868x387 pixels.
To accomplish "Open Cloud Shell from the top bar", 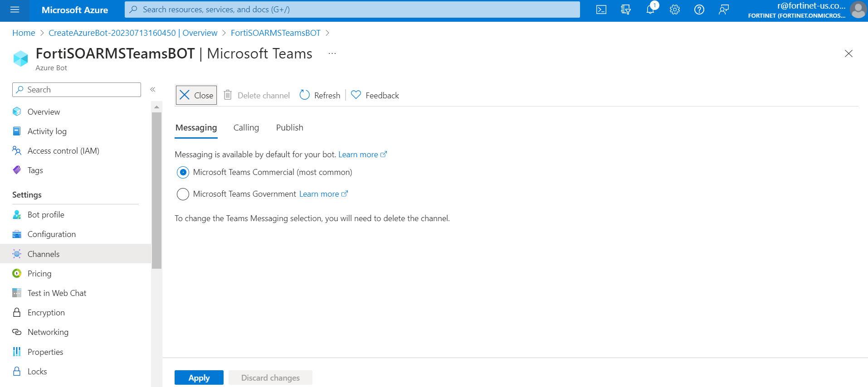I will pos(601,10).
